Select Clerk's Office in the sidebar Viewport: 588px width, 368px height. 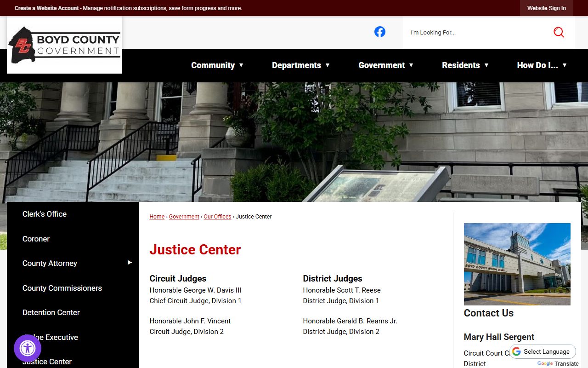coord(45,214)
